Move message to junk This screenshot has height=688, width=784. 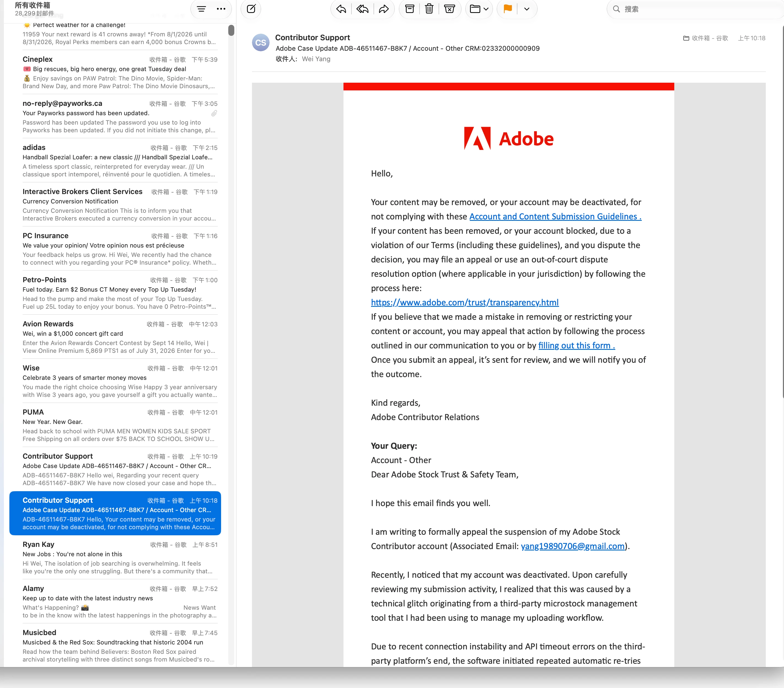coord(450,9)
